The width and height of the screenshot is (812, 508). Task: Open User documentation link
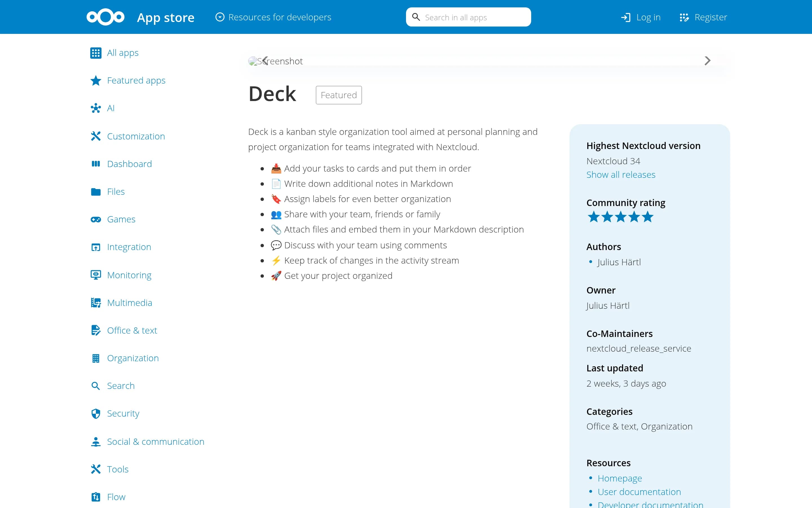coord(639,492)
